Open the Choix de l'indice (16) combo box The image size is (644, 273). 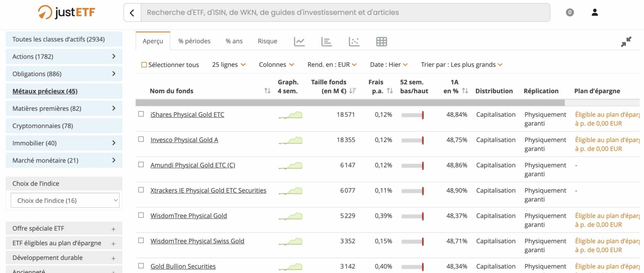pyautogui.click(x=65, y=201)
